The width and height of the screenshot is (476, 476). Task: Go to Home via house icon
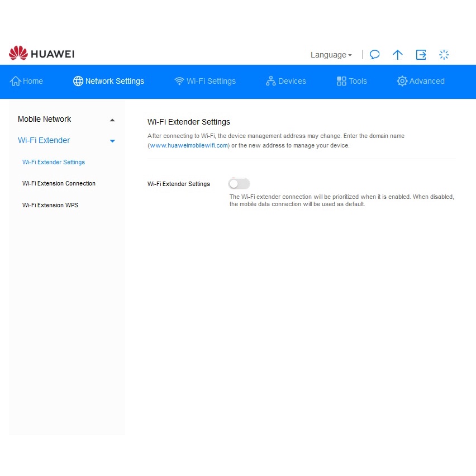pyautogui.click(x=16, y=81)
